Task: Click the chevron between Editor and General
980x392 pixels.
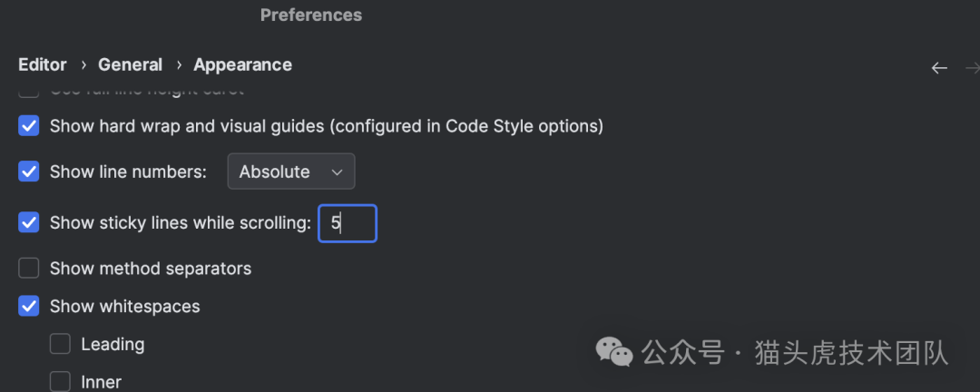Action: pos(83,65)
